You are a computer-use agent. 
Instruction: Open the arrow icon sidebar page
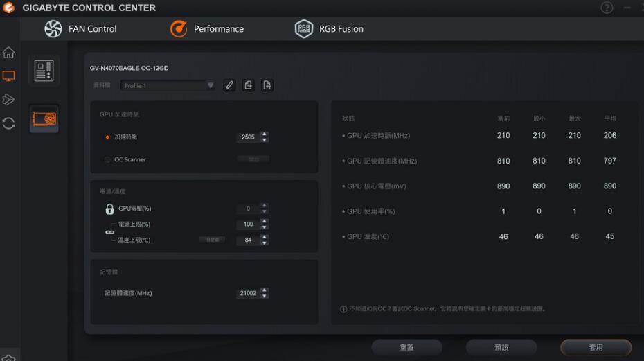[8, 100]
